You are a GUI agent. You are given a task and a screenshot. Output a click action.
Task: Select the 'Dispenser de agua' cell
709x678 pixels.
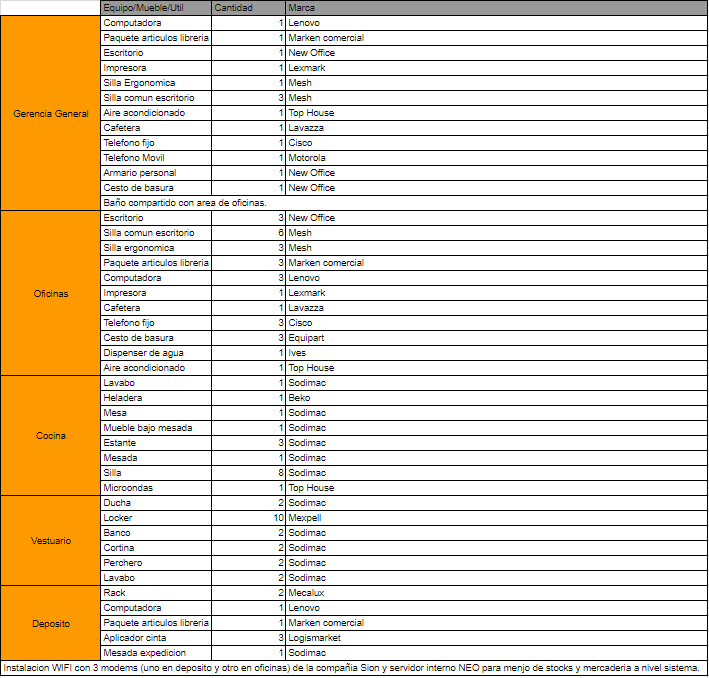click(x=156, y=353)
